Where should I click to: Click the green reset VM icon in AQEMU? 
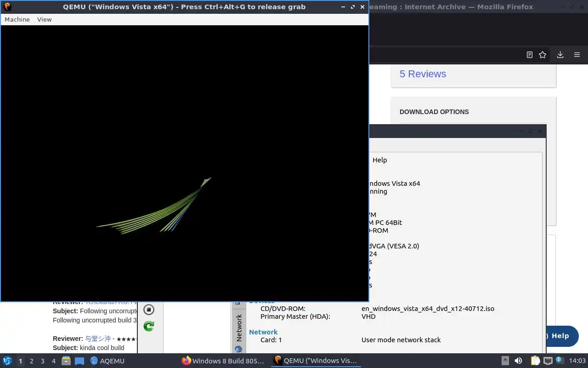[x=149, y=326]
